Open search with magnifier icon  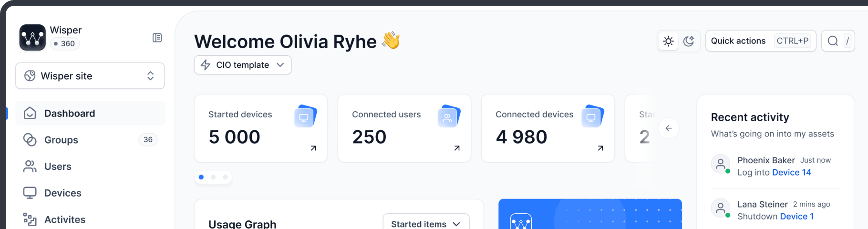[x=833, y=41]
